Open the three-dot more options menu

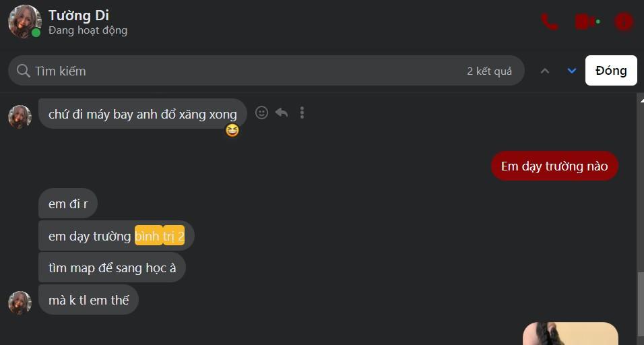pos(302,113)
